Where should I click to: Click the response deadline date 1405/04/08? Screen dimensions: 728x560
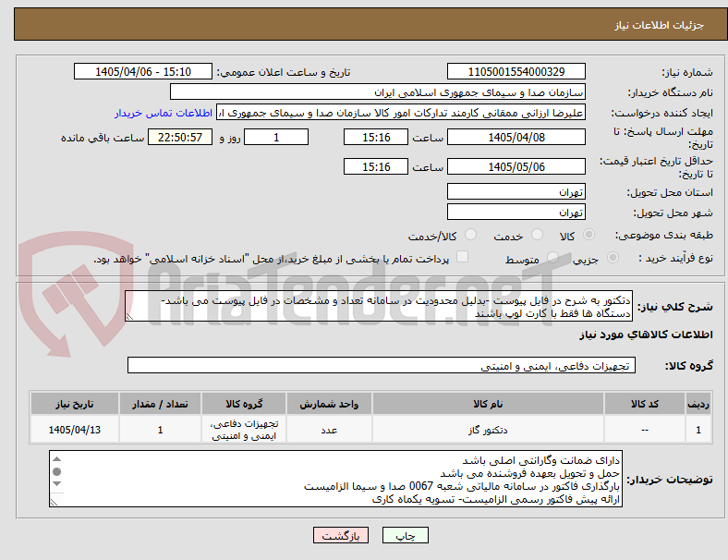pyautogui.click(x=516, y=137)
